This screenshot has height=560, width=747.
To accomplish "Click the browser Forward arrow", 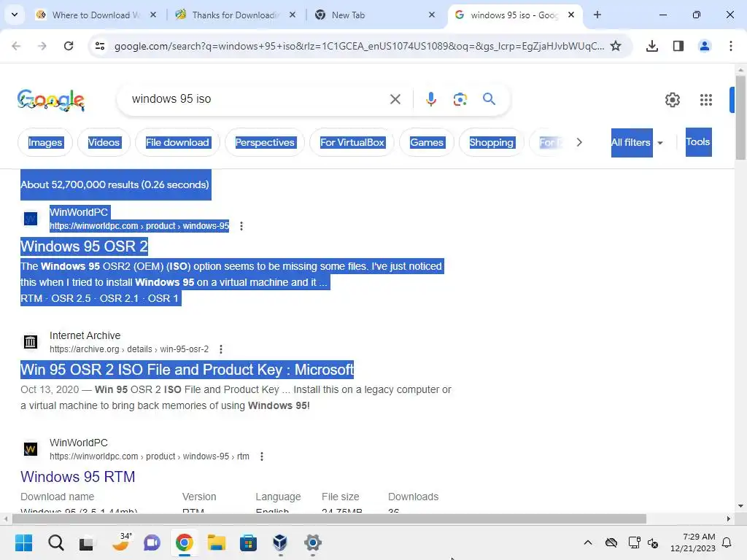I will (42, 46).
